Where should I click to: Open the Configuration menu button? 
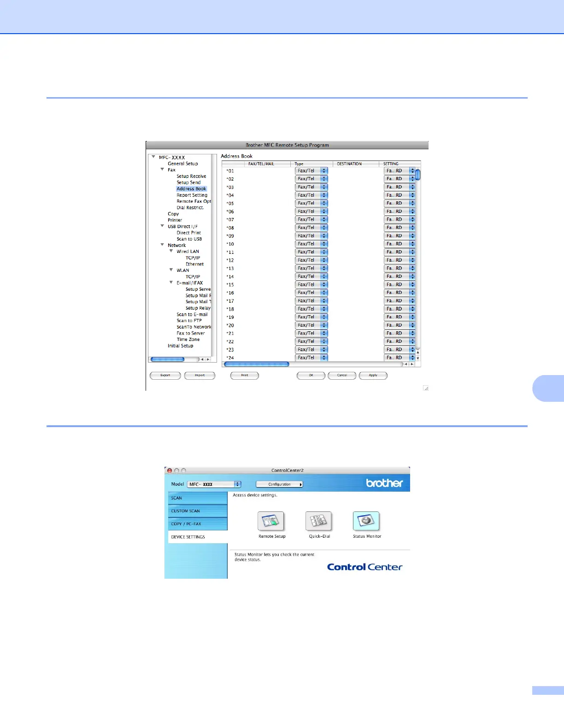tap(279, 484)
